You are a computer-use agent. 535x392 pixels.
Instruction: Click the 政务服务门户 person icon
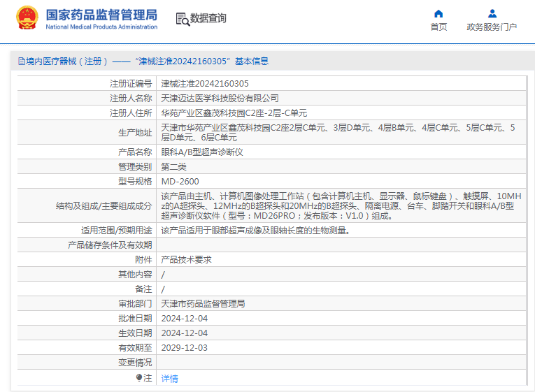coord(492,14)
